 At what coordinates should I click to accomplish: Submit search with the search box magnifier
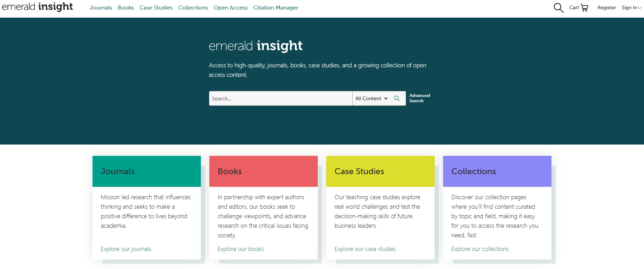[x=397, y=98]
